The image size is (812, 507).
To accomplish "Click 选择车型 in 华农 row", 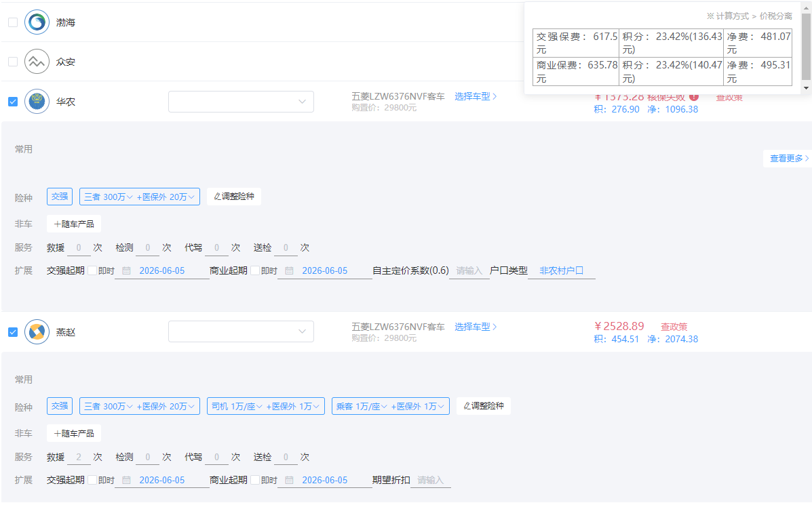I will tap(476, 96).
